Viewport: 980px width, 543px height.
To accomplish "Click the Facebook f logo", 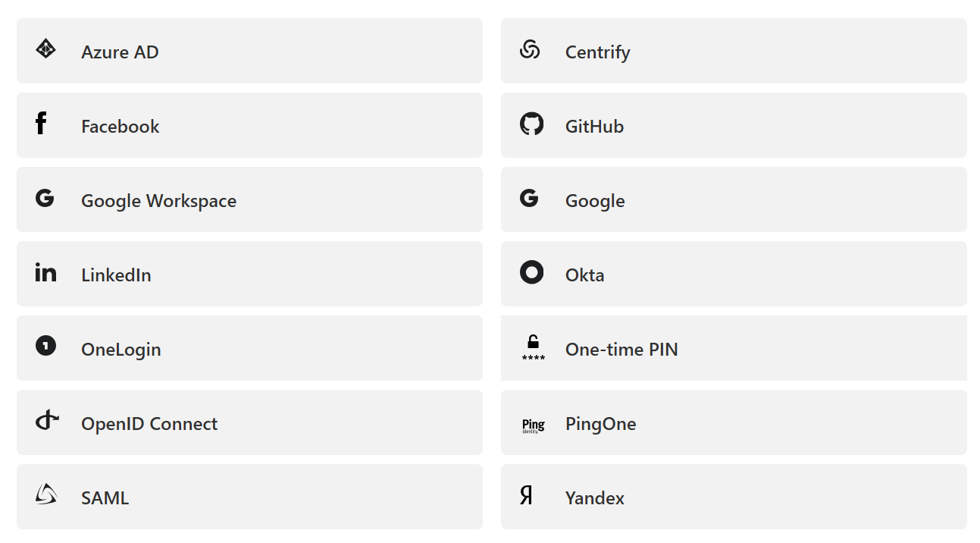I will click(x=41, y=124).
